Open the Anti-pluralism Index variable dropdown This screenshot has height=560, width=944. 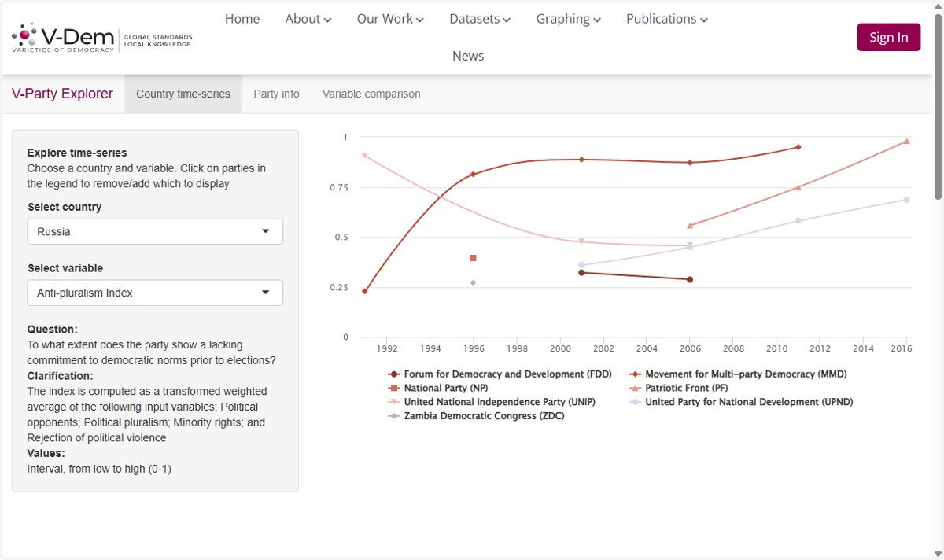pyautogui.click(x=155, y=293)
